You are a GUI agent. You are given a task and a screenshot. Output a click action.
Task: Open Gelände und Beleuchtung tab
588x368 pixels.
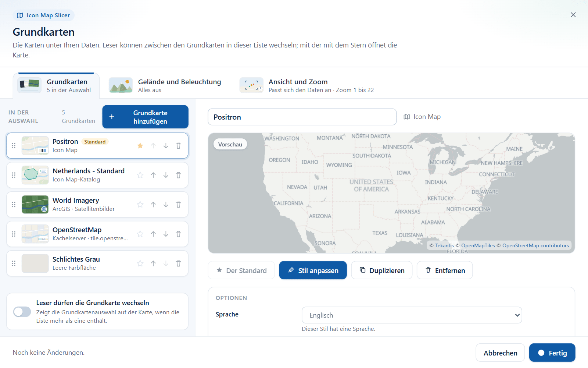pos(165,85)
